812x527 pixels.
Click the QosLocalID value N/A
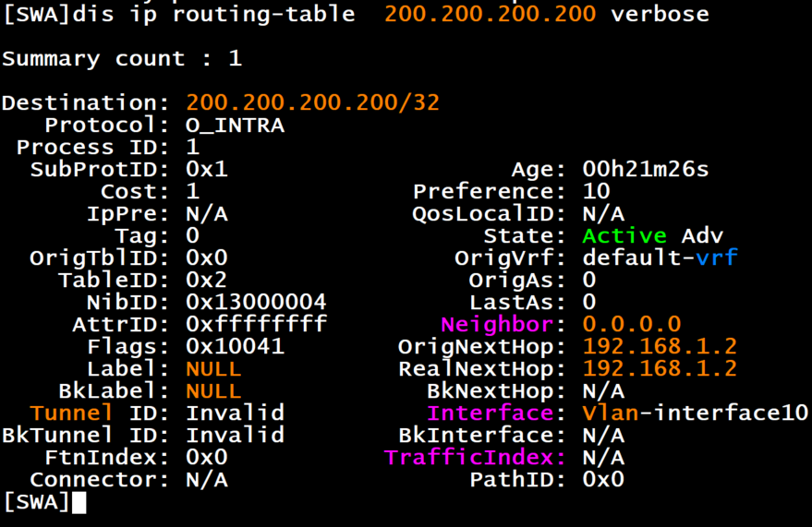603,213
